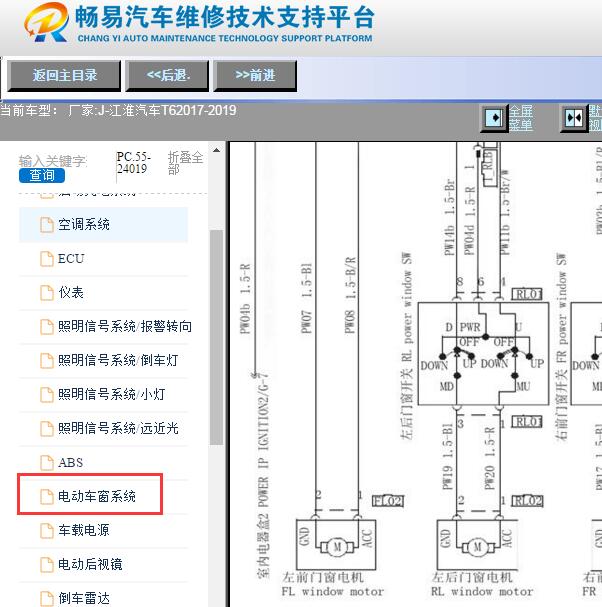The image size is (602, 607).
Task: Click the document icon beside 照明信号系统/远近光
Action: point(47,429)
